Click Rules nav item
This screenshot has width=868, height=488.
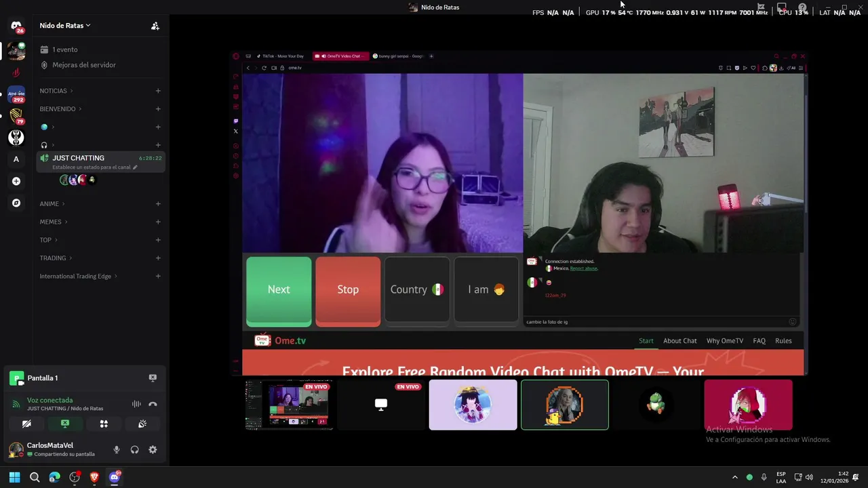(783, 341)
